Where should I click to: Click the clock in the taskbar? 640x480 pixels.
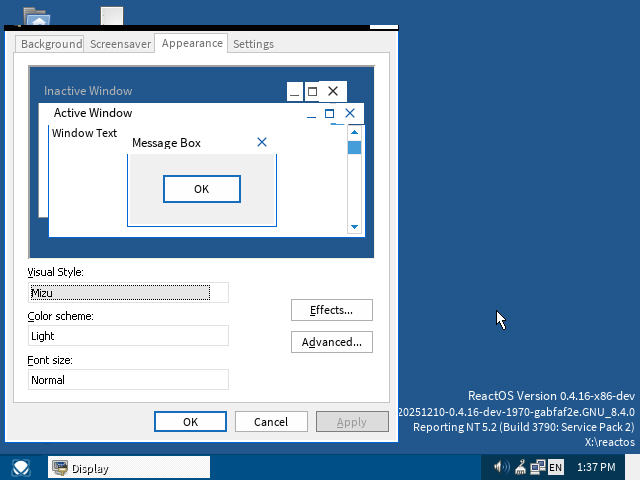point(596,467)
